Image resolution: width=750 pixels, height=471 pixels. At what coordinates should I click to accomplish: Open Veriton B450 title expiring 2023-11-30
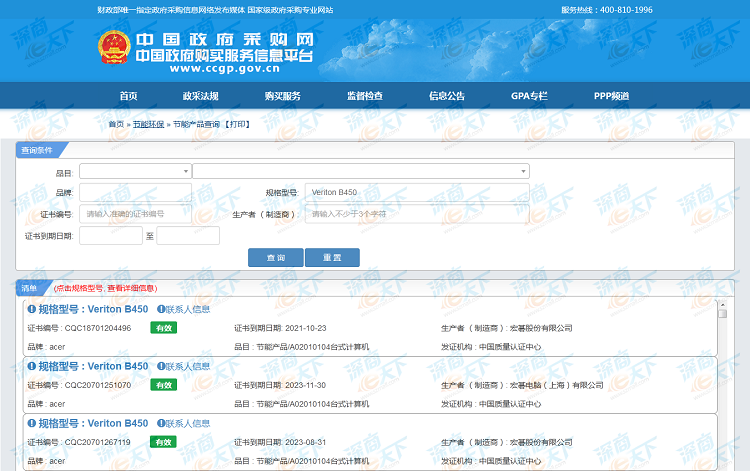point(93,366)
